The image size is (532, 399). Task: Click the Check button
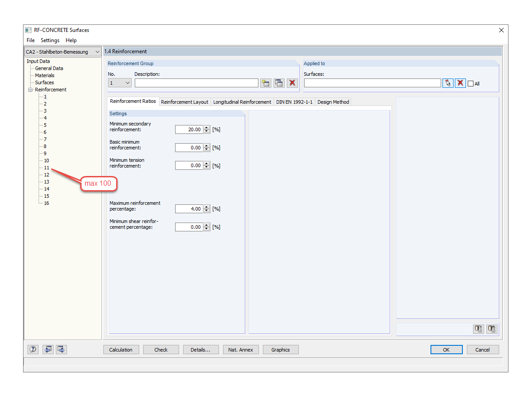click(161, 350)
